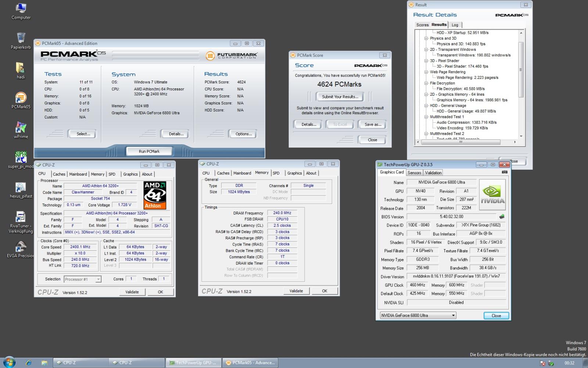The height and width of the screenshot is (368, 588).
Task: Click Details... in PCMark Score dialog
Action: 309,124
